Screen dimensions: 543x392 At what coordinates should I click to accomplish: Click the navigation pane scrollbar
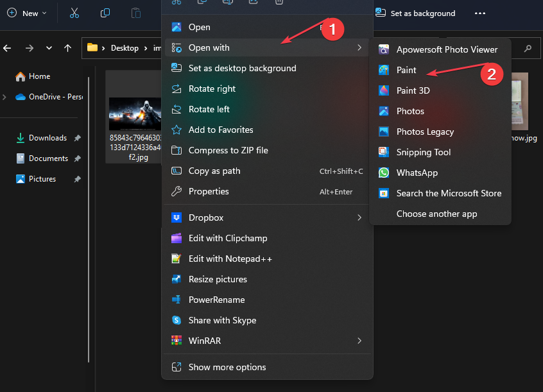tap(89, 219)
